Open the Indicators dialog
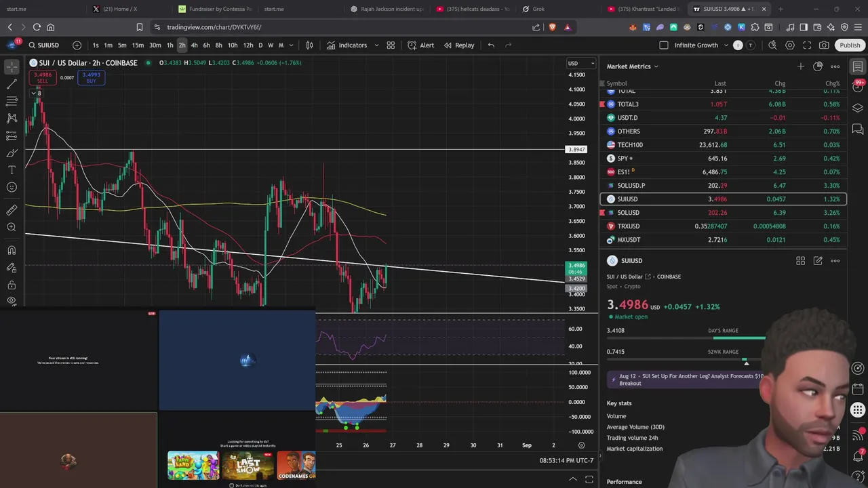Image resolution: width=868 pixels, height=488 pixels. tap(347, 45)
